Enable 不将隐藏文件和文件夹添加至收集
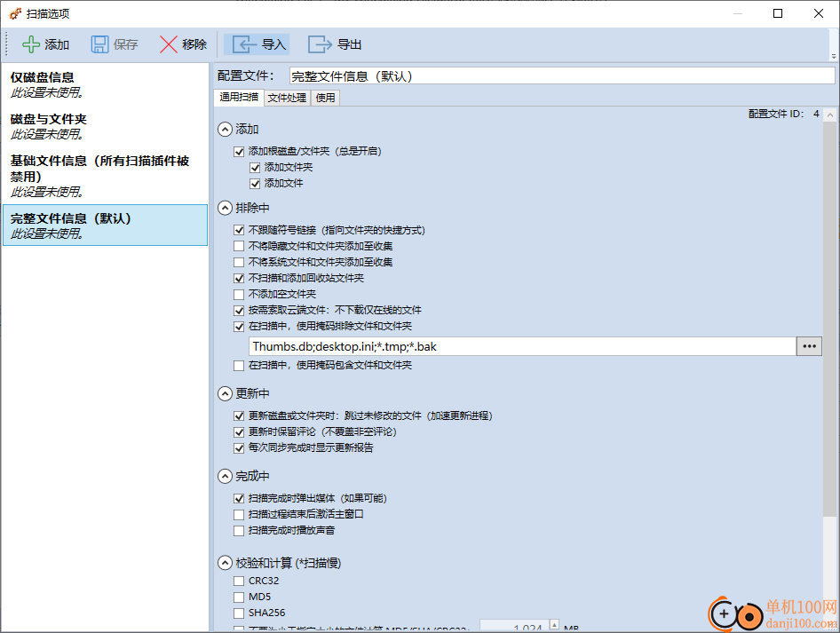Screen dimensions: 840x633 point(239,246)
